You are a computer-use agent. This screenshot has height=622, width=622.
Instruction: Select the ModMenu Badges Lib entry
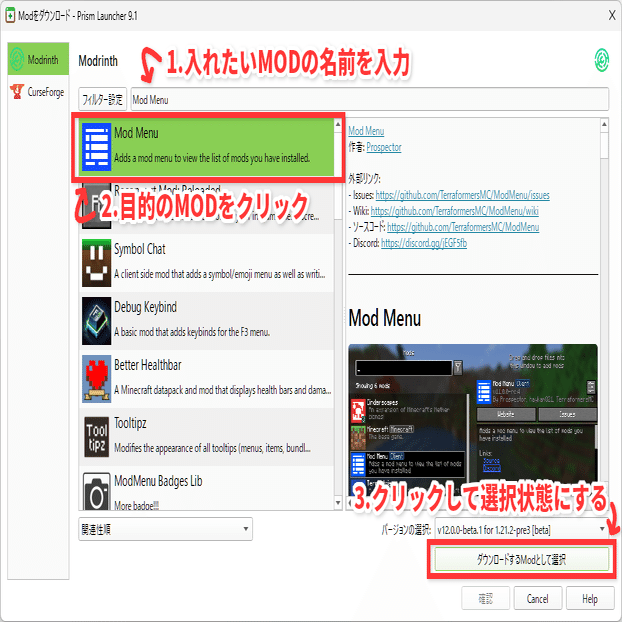(207, 488)
